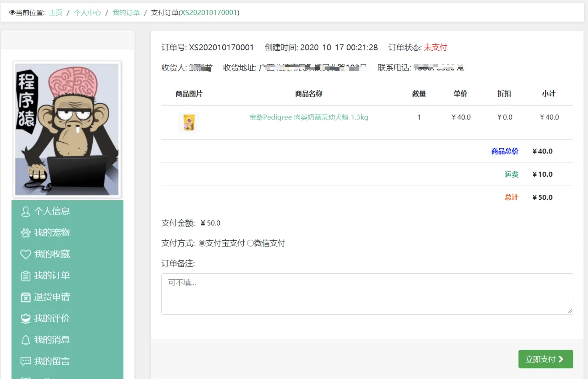Click the 支付金额 ¥50.0 value
The height and width of the screenshot is (379, 588).
point(210,223)
